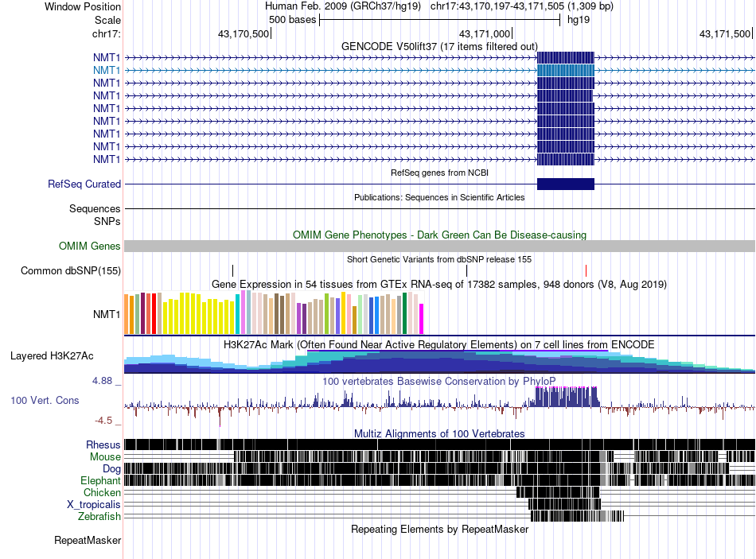Click the Common dbSNP(155) label
Screen dimensions: 756x559
click(x=71, y=271)
